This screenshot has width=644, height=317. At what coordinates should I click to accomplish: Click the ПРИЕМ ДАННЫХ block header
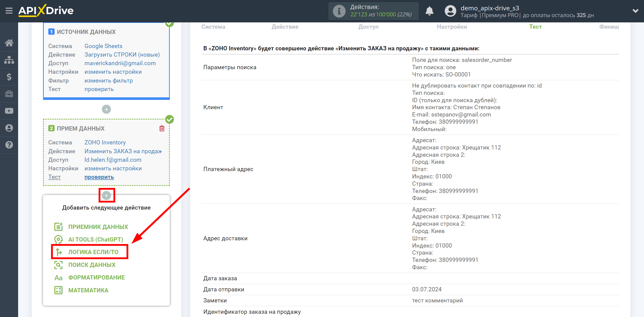pyautogui.click(x=80, y=128)
